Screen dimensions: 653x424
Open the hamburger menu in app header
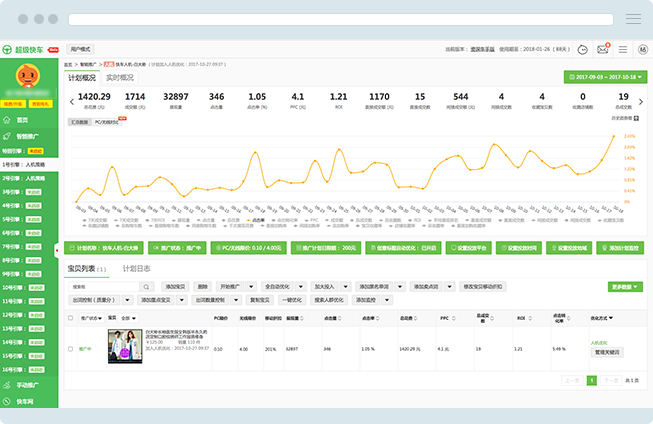[x=622, y=49]
